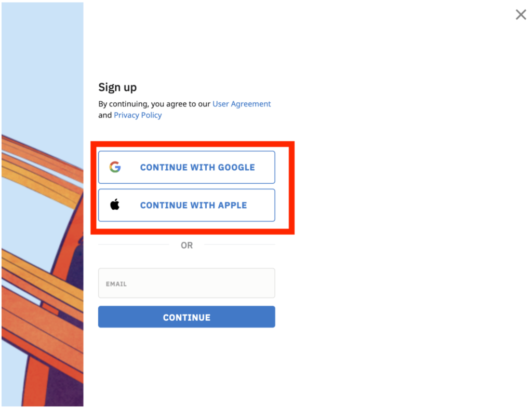Submit using the blue Continue button
The height and width of the screenshot is (408, 532).
(x=187, y=317)
